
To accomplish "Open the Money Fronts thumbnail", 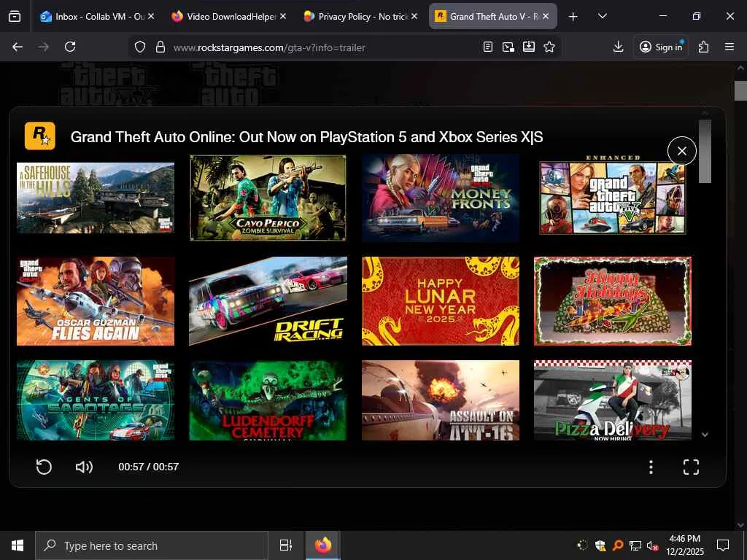I will [441, 198].
